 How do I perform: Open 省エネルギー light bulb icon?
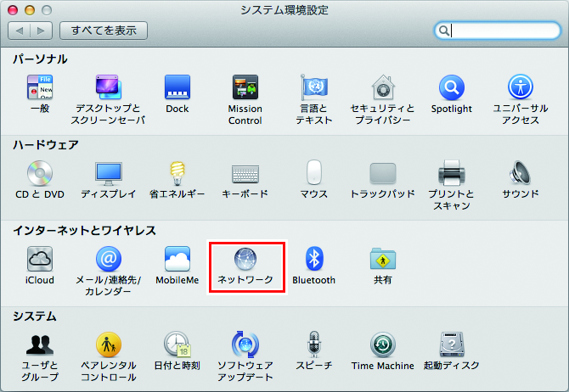(x=177, y=173)
